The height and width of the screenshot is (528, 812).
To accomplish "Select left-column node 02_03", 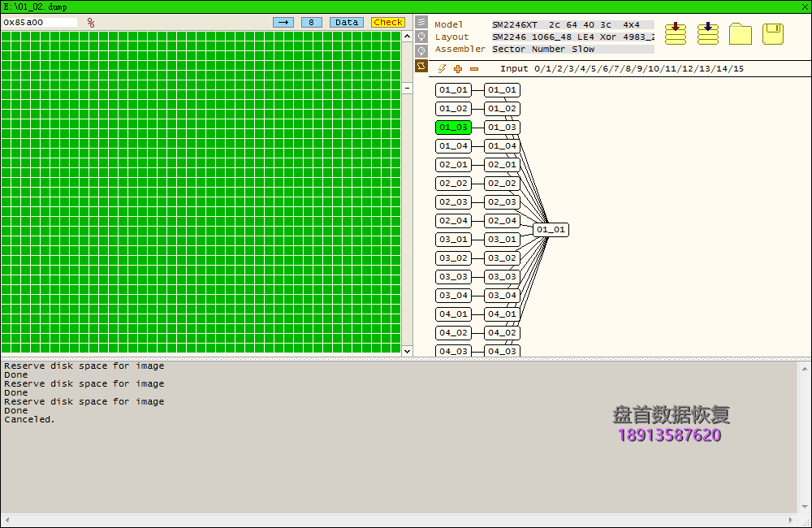I will (x=453, y=202).
